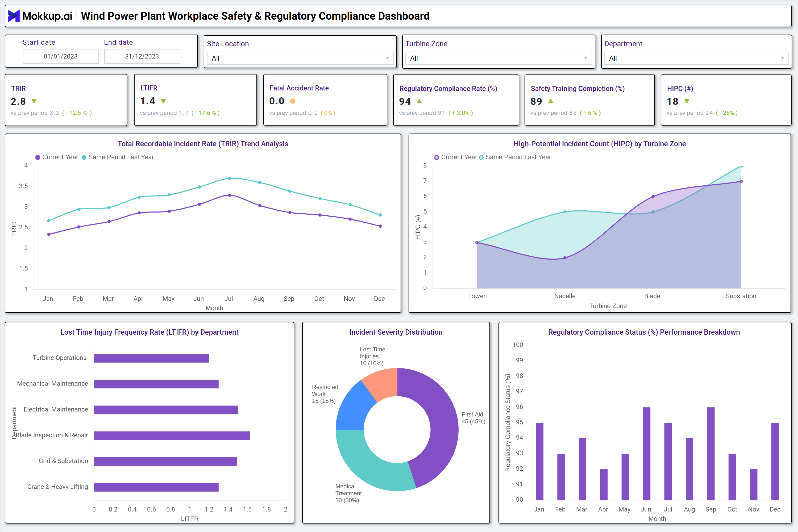Toggle Current Year legend in HIPC chart
Viewport: 798px width, 532px height.
point(456,157)
